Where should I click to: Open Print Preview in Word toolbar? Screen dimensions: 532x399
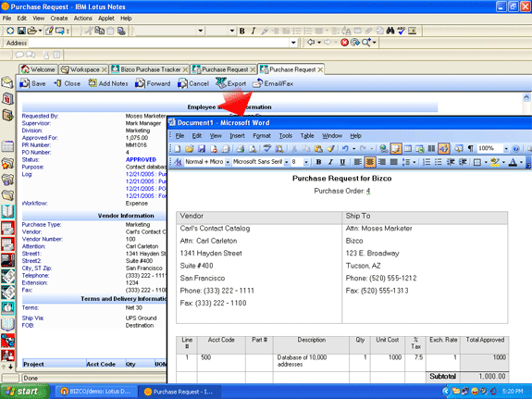(253, 148)
